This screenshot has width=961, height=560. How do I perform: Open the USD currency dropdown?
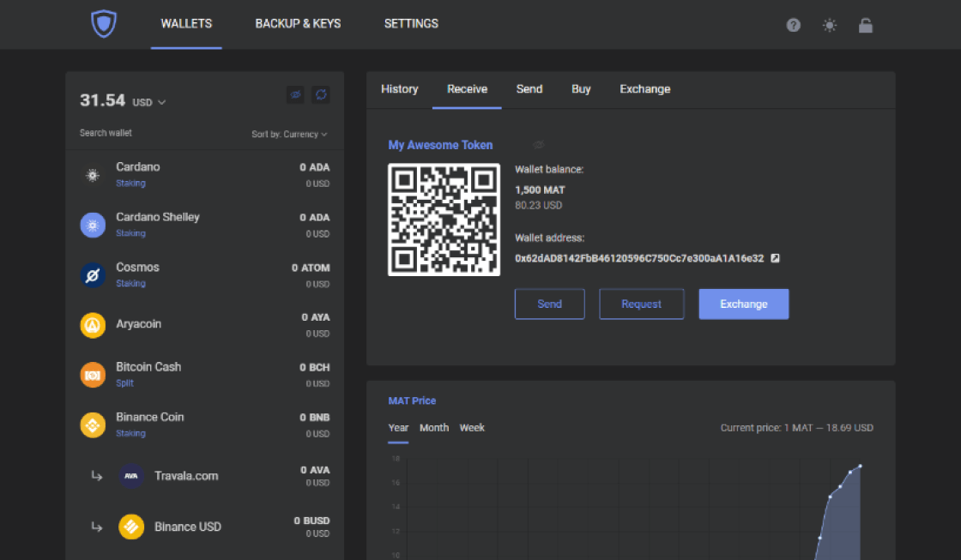point(149,102)
